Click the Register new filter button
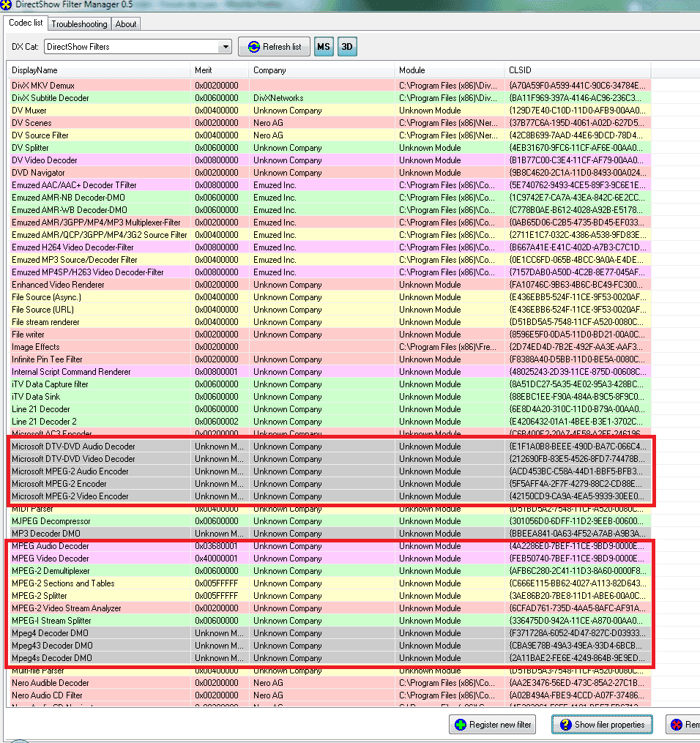 pyautogui.click(x=493, y=725)
